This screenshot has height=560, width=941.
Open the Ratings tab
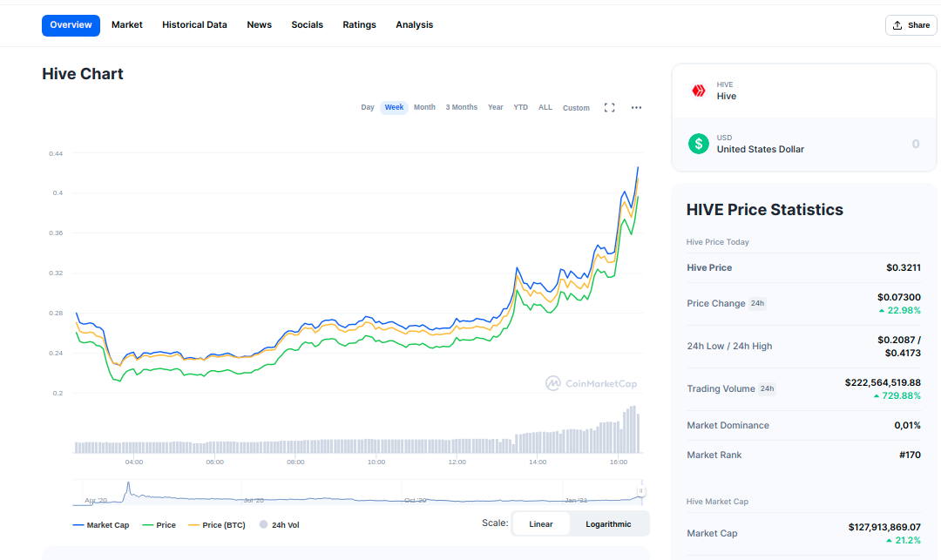360,25
